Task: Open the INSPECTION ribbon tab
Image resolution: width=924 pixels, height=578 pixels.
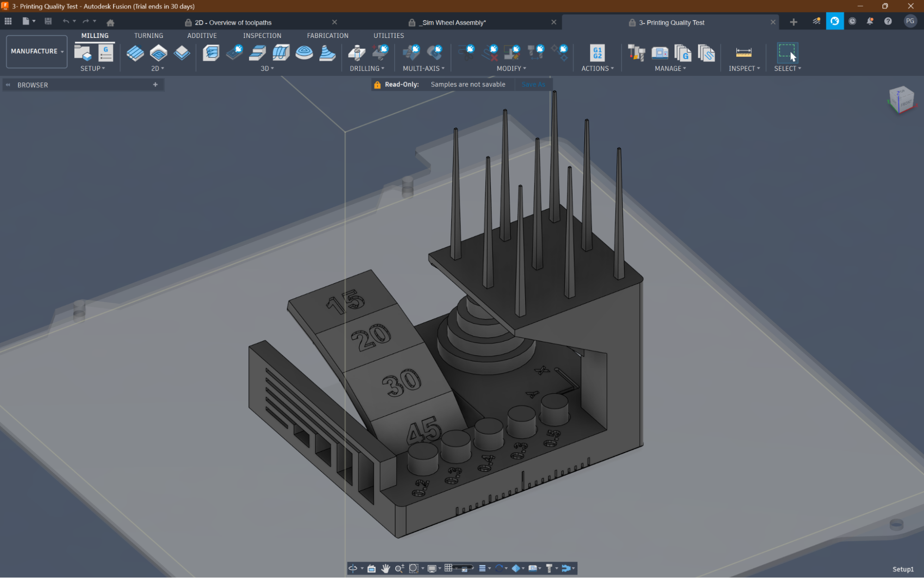Action: pos(262,36)
